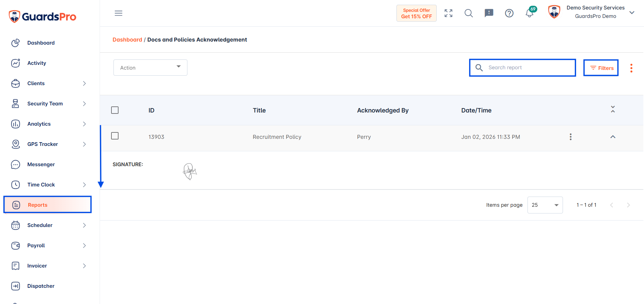The height and width of the screenshot is (304, 644).
Task: Click the Special Offer 15% OFF banner
Action: [416, 13]
